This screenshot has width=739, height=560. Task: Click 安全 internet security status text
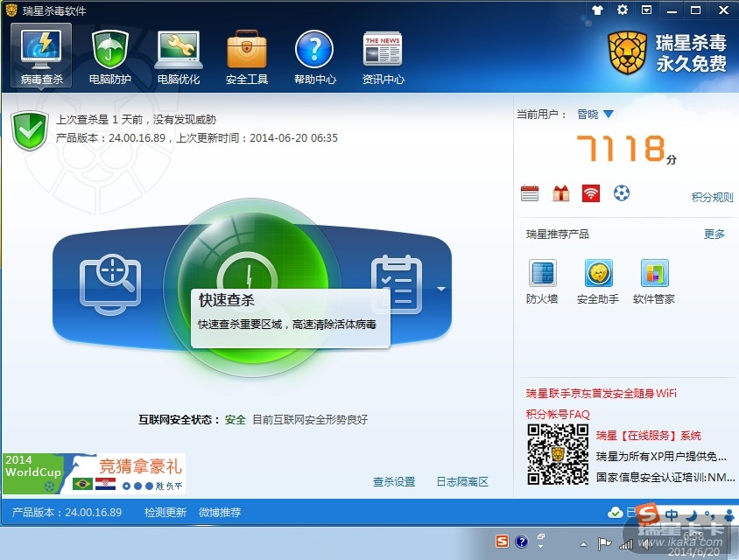coord(236,419)
